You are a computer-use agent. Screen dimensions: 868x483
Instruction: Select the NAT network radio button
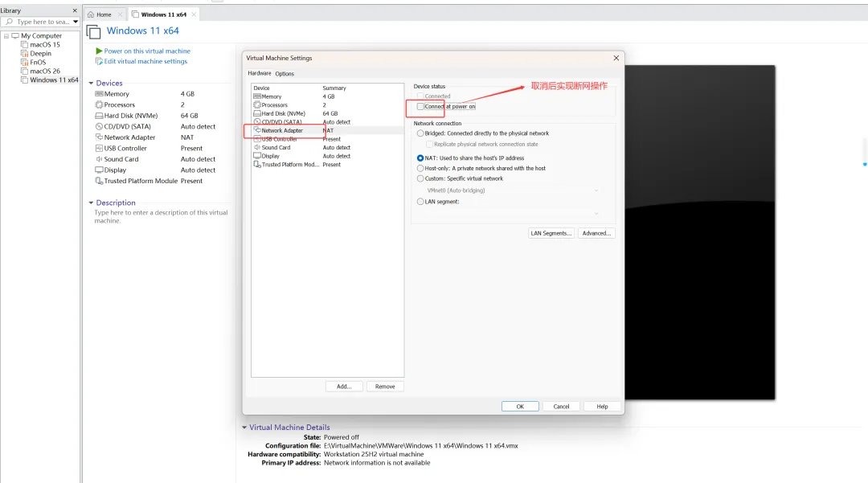point(420,158)
